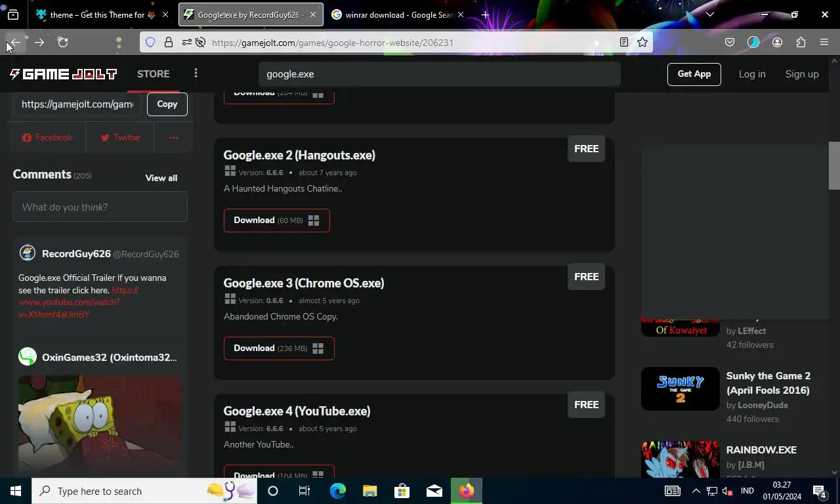
Task: Open new tab with plus icon
Action: tap(485, 14)
